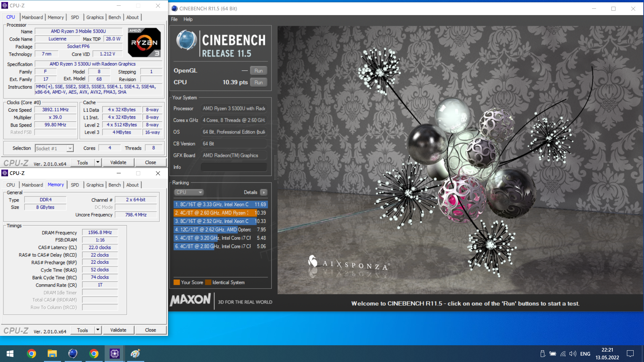Select ranking row 4 AMD Opteron 7.95
The height and width of the screenshot is (362, 644).
click(221, 230)
